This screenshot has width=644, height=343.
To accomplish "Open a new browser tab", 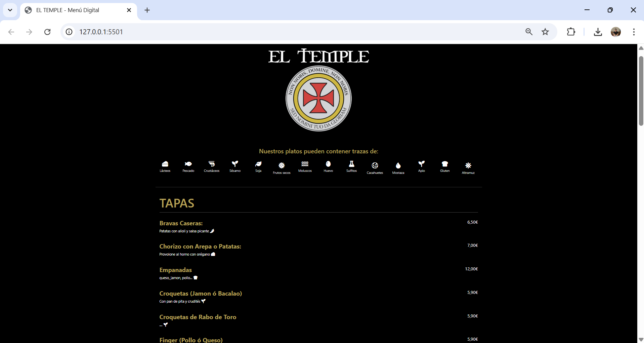I will click(x=147, y=10).
